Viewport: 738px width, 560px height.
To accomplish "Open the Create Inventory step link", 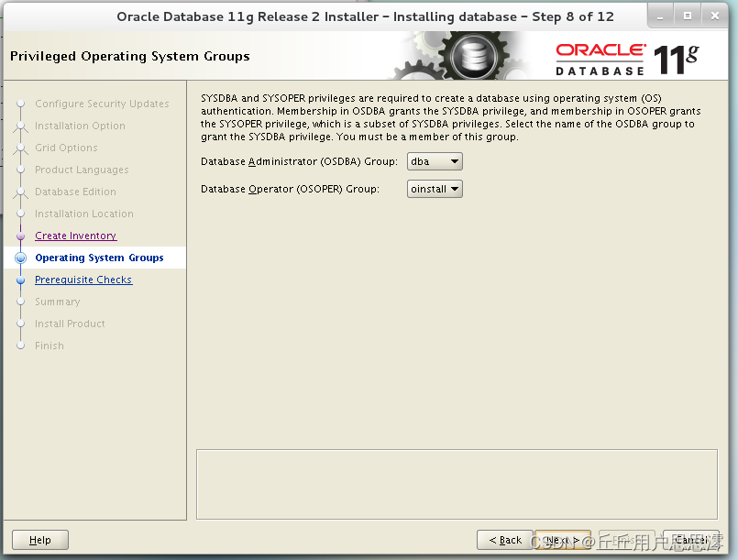I will (x=76, y=236).
